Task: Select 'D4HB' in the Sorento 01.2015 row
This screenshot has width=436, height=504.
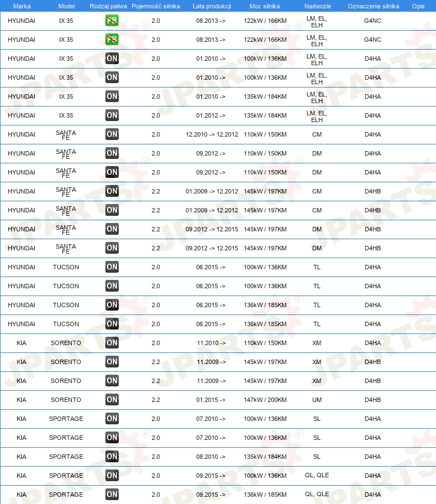Action: [x=372, y=400]
